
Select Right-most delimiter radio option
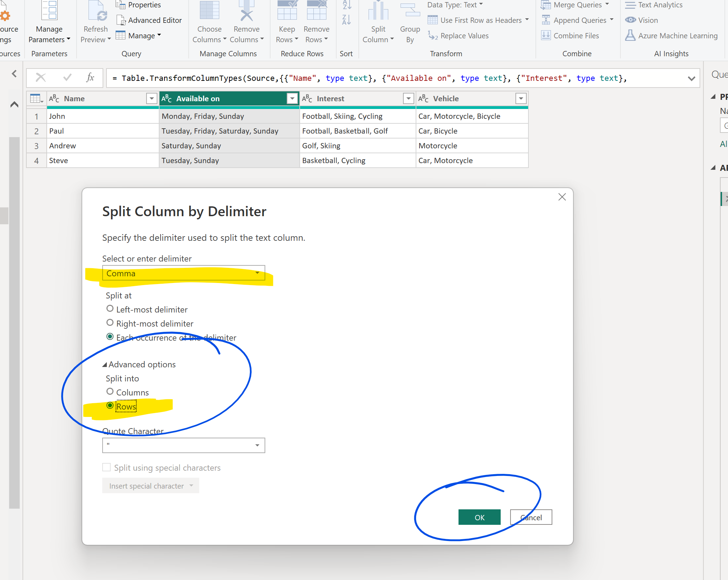click(x=110, y=323)
